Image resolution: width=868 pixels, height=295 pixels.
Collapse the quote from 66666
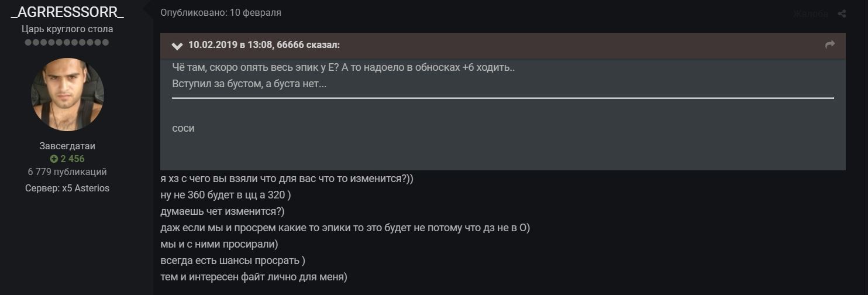point(177,46)
